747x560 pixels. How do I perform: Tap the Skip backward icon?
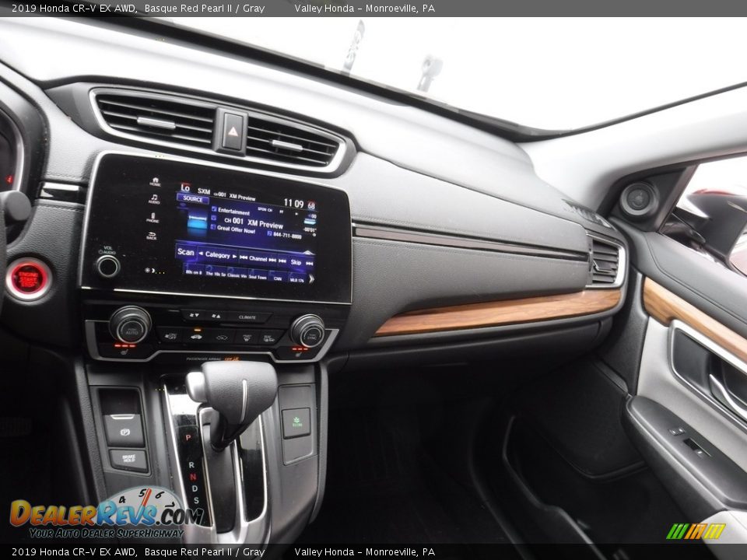pyautogui.click(x=282, y=261)
